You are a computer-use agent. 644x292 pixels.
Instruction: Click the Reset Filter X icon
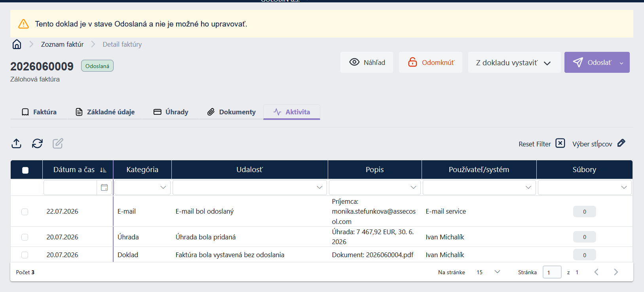click(x=560, y=143)
